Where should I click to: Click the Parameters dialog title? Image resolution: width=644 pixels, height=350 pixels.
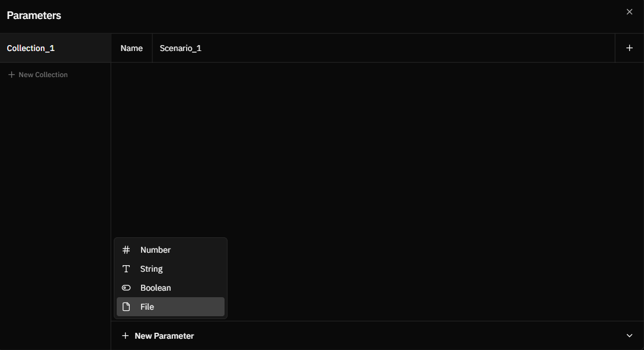click(x=34, y=15)
